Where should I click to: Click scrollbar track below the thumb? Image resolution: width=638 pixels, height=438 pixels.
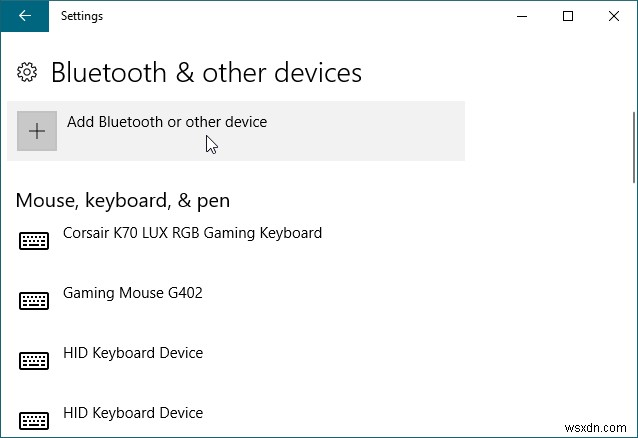tap(633, 300)
